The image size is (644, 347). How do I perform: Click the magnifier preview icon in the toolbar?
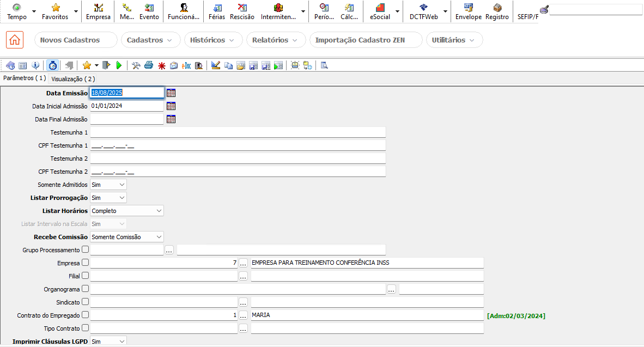point(324,65)
